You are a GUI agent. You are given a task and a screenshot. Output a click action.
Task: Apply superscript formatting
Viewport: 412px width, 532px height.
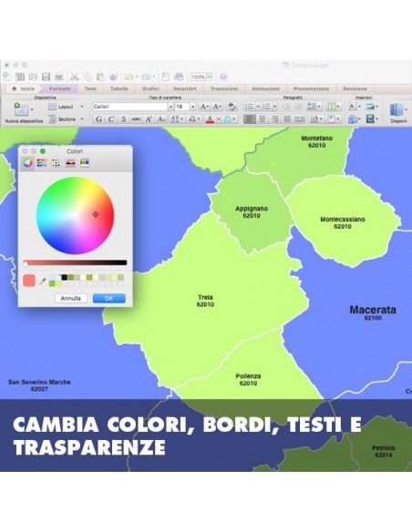click(x=149, y=119)
